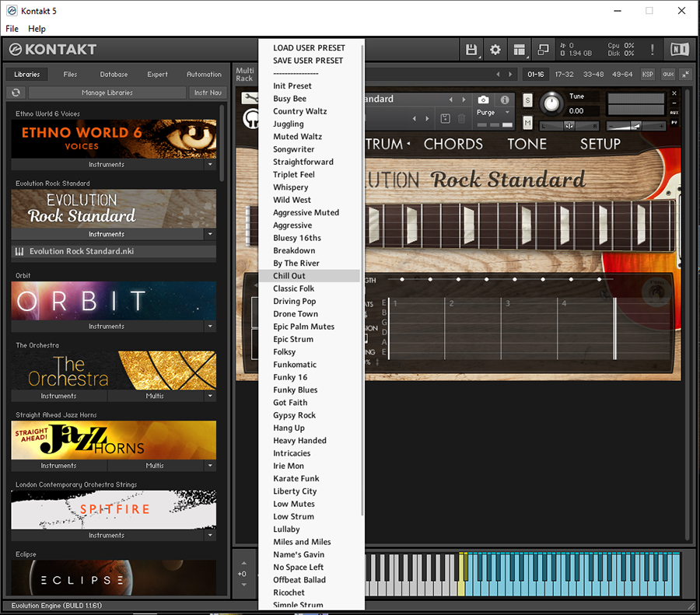Open The Orchestra Multis

coord(155,396)
